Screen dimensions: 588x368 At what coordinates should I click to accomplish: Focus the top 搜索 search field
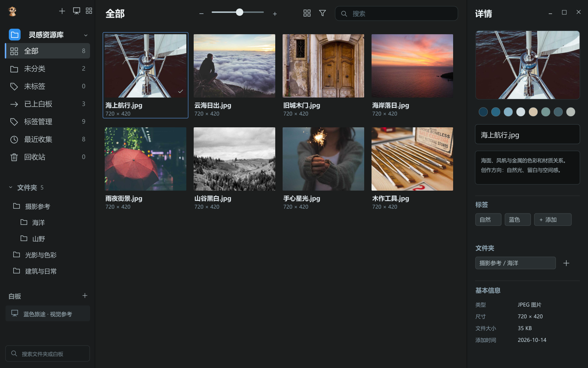[x=396, y=14]
